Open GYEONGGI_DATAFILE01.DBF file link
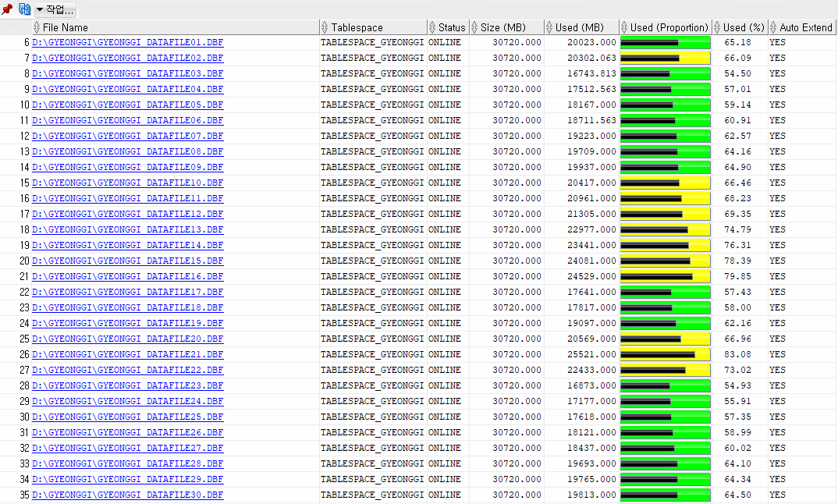 127,42
